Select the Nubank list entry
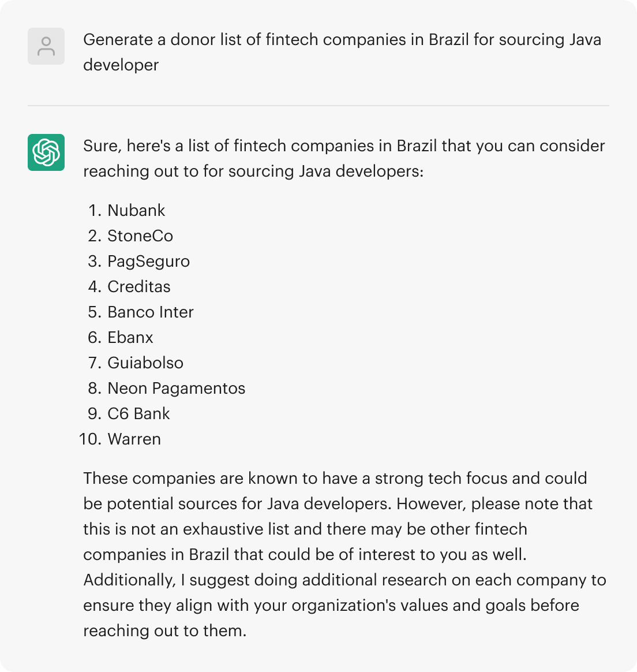637x672 pixels. tap(136, 210)
